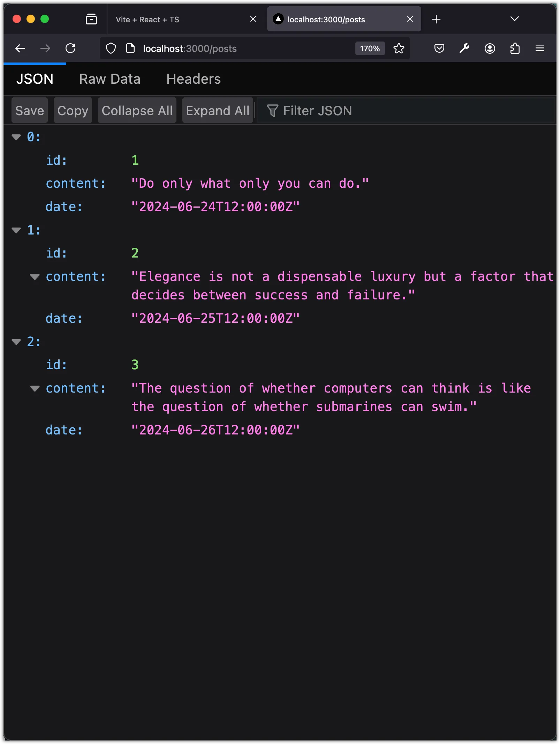Image resolution: width=560 pixels, height=744 pixels.
Task: Collapse the array item 2 node
Action: click(16, 342)
